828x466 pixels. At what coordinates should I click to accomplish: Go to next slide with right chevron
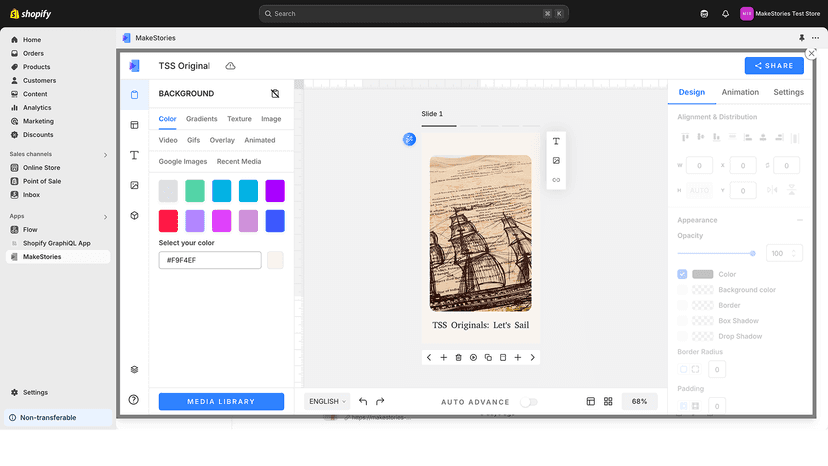pos(532,358)
